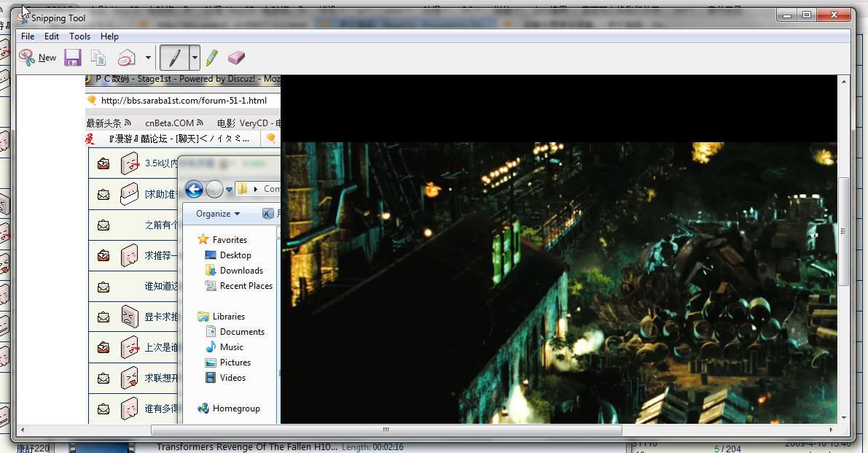Save the snip with the floppy disk icon
This screenshot has width=868, height=453.
(x=73, y=58)
